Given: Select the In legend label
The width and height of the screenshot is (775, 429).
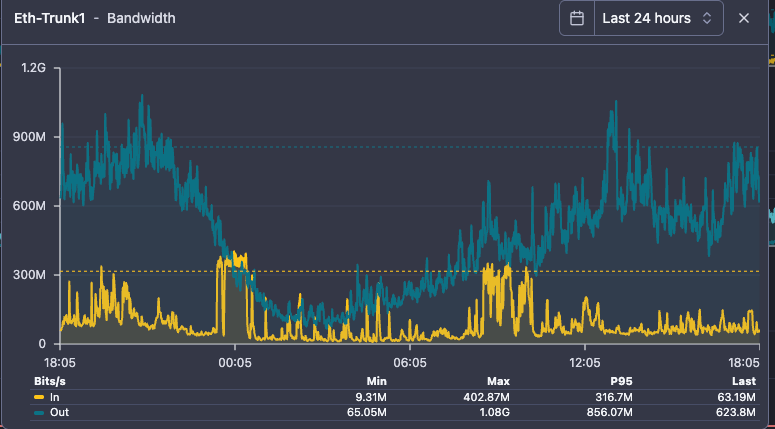Looking at the screenshot, I should [54, 397].
